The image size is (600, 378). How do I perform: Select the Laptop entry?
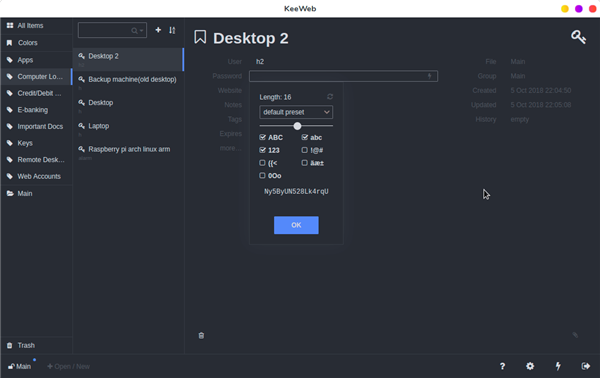click(x=128, y=130)
